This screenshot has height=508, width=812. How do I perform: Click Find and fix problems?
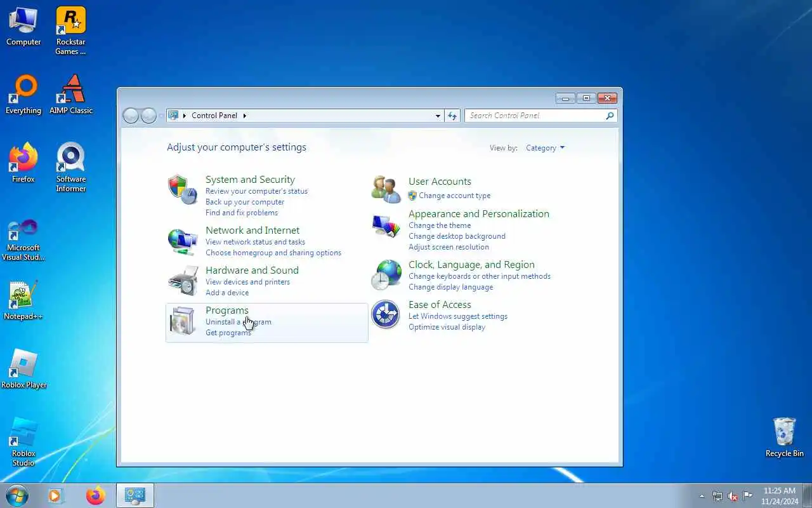click(x=242, y=213)
